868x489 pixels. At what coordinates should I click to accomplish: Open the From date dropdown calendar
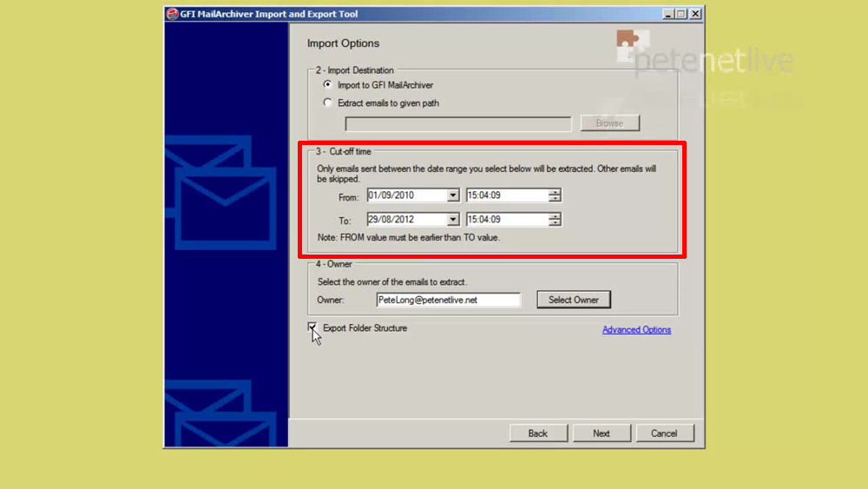tap(453, 195)
